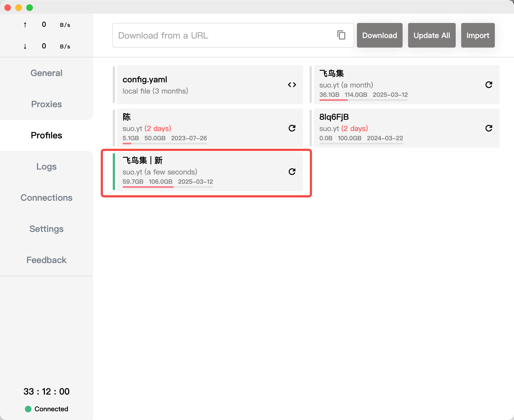Image resolution: width=514 pixels, height=420 pixels.
Task: Select the 8lq6FjB profile card
Action: (x=407, y=128)
